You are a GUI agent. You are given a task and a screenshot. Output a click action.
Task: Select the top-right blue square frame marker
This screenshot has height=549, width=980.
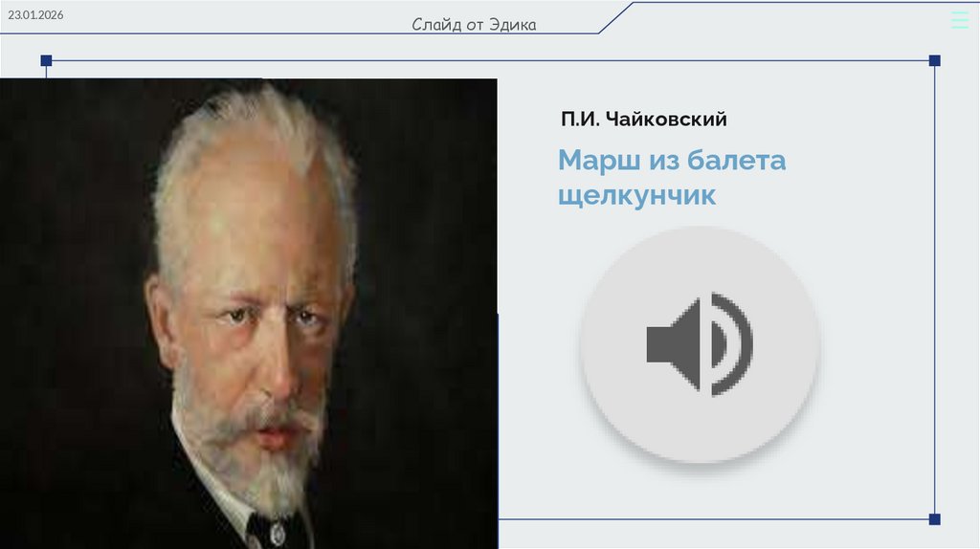(x=934, y=60)
